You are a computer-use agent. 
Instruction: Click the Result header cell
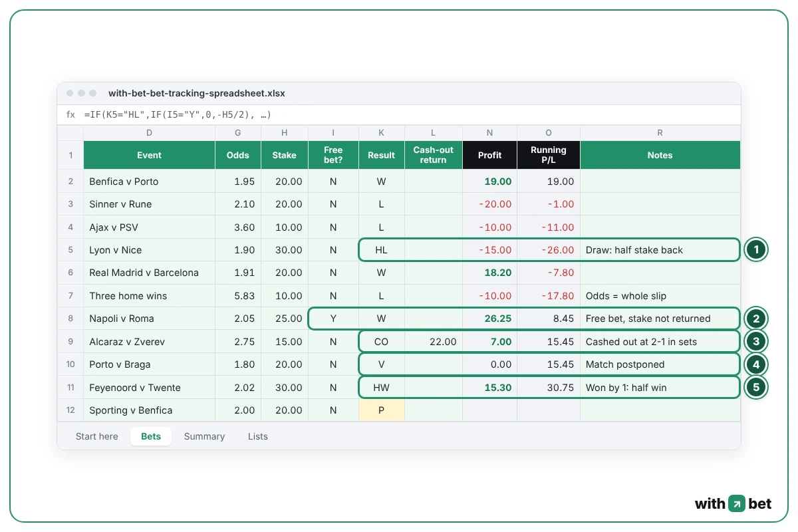(x=381, y=155)
